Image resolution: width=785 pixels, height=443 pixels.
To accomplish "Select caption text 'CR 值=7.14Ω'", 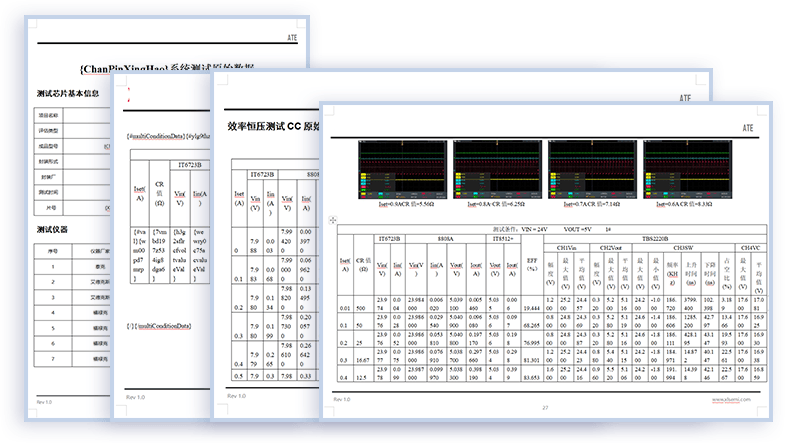I will [605, 204].
